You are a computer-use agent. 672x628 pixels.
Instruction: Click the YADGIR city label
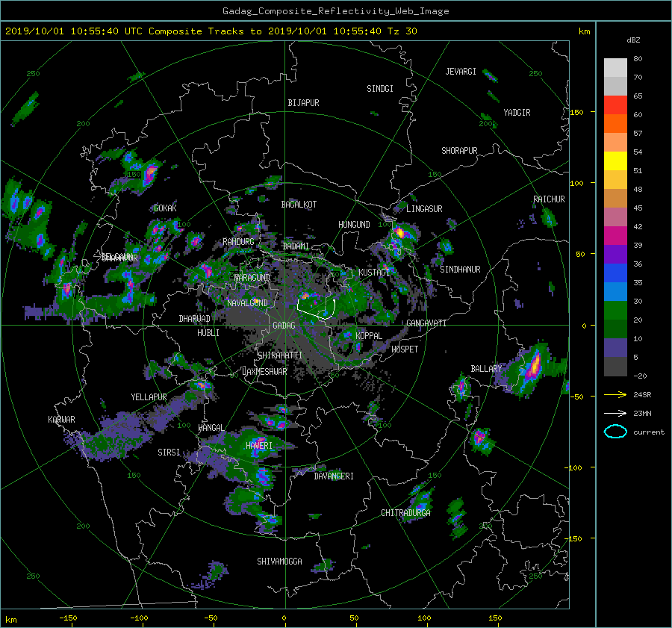point(517,113)
